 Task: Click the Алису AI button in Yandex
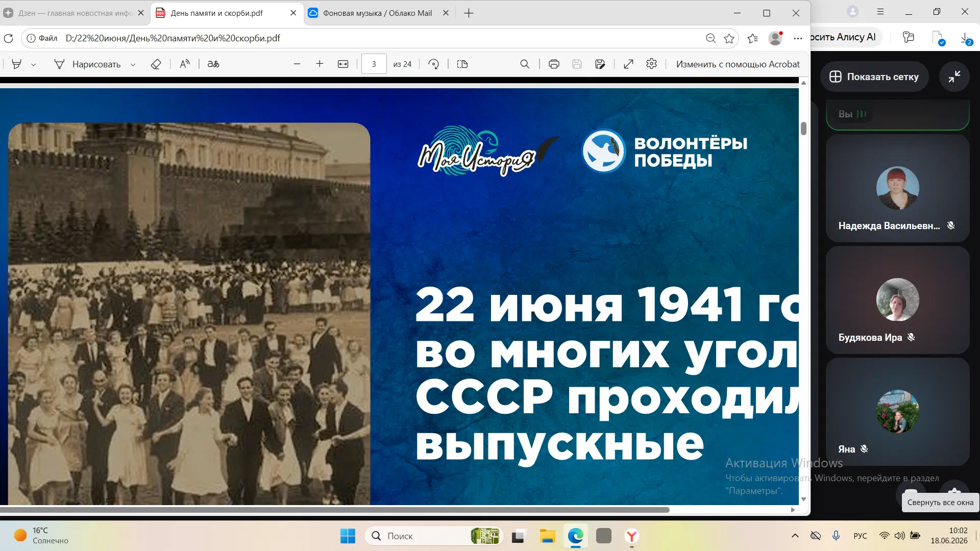tap(845, 37)
